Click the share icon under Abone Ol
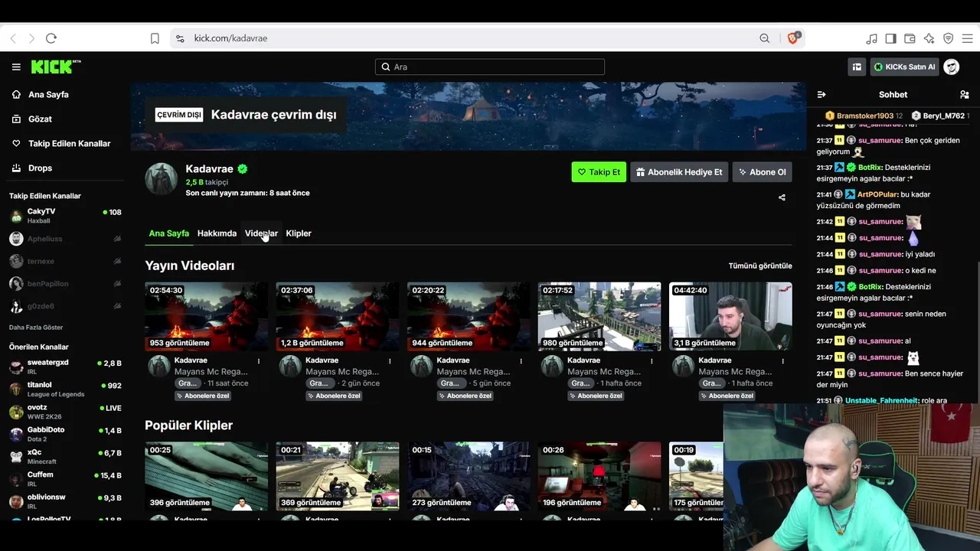The image size is (980, 551). coord(782,197)
